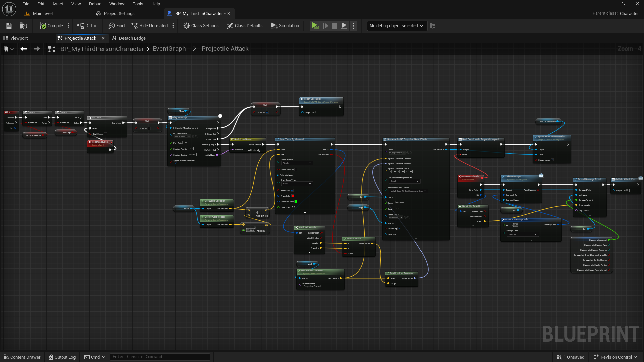Open Draw Debug Type dropdown
644x362 pixels.
coord(297,184)
